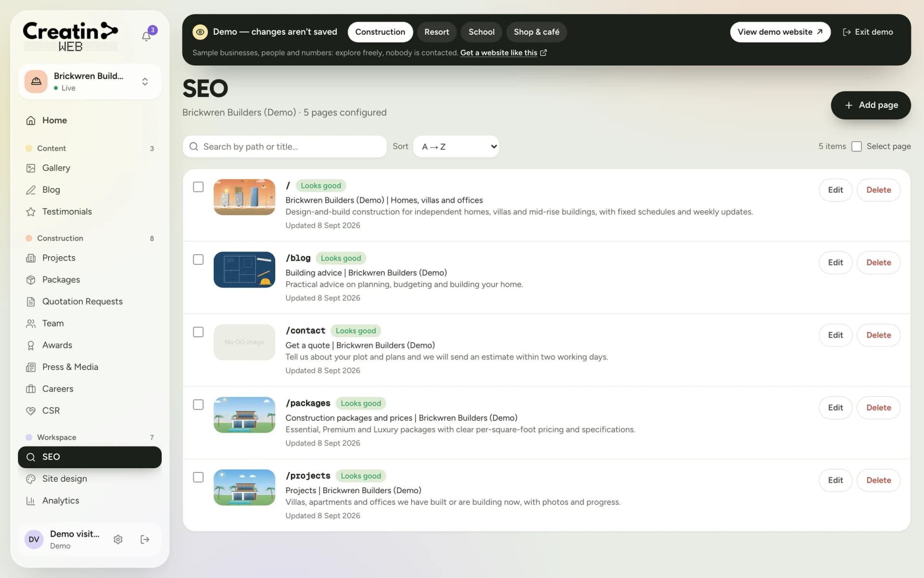Click the Quotation Requests document icon
The width and height of the screenshot is (924, 578).
pyautogui.click(x=31, y=302)
